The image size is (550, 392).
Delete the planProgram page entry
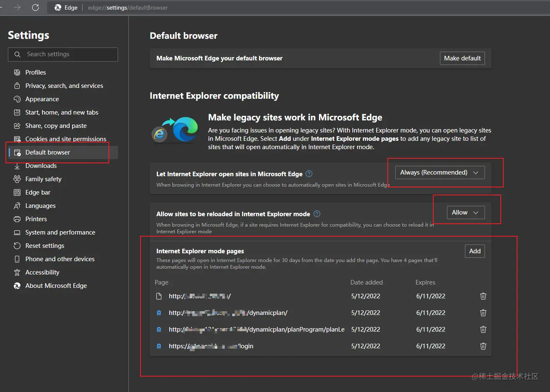click(483, 330)
